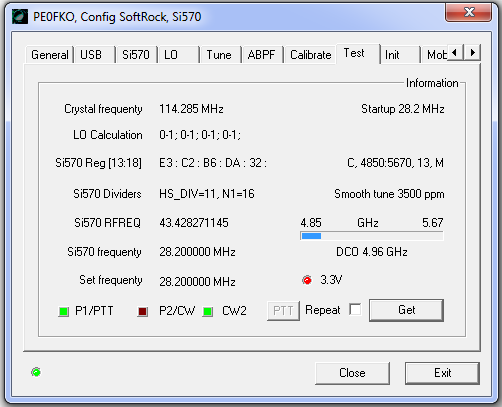502x407 pixels.
Task: Click the window title PE0FKO, Config SoftRock, Si570
Action: coord(117,17)
